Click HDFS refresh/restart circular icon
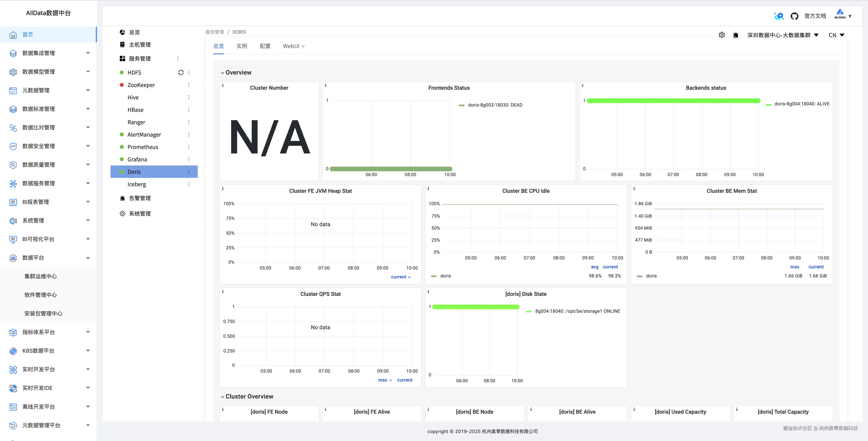This screenshot has width=868, height=441. point(181,72)
